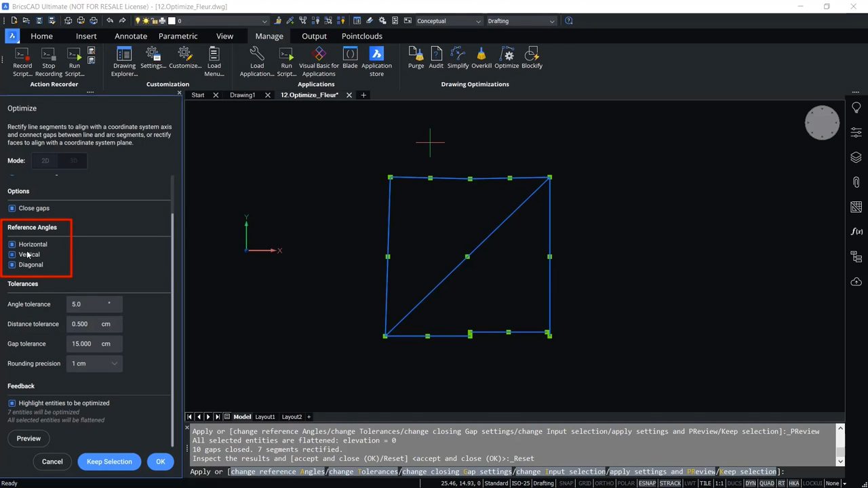Switch to the Annotate ribbon tab
868x488 pixels.
tap(131, 36)
